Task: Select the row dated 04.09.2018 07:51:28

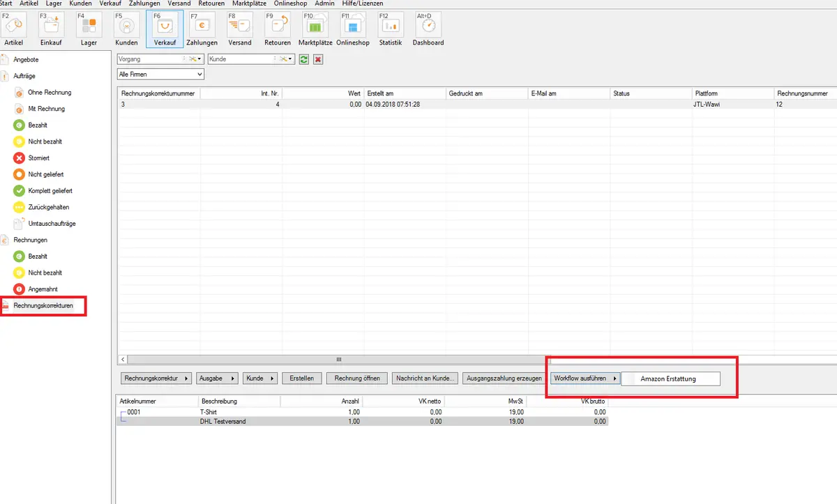Action: click(x=477, y=105)
